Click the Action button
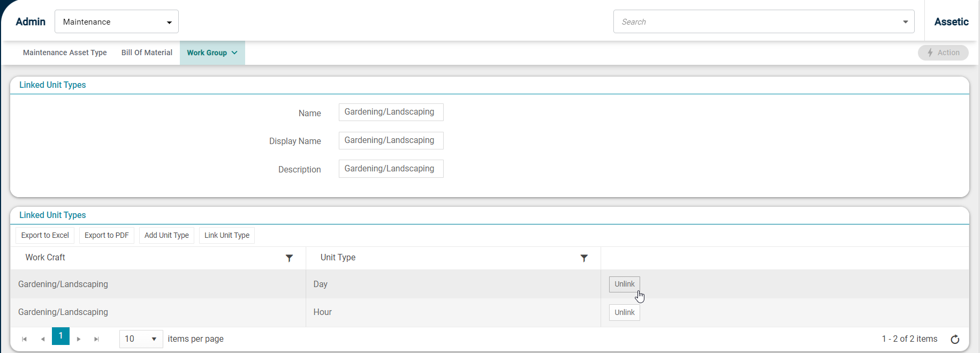 pos(943,52)
